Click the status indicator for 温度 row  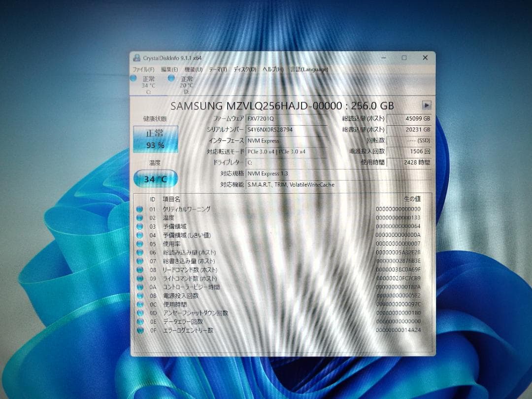pos(140,217)
